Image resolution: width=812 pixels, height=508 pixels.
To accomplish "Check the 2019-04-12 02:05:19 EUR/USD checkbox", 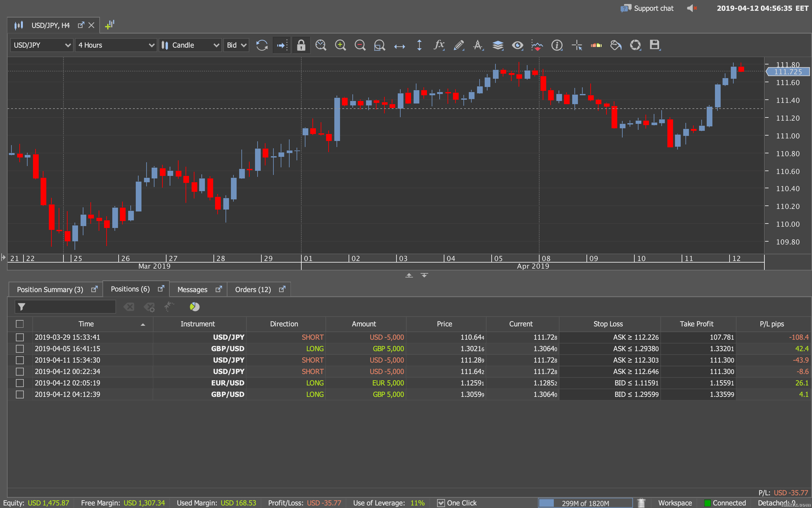I will coord(20,383).
